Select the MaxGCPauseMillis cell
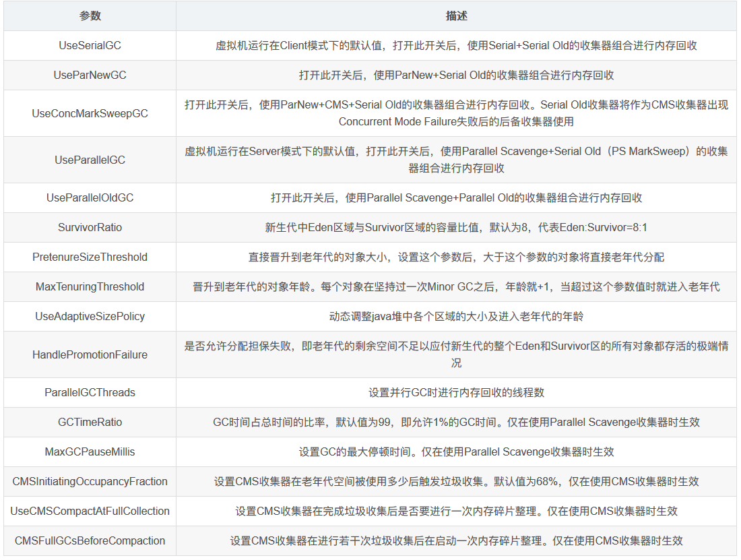The width and height of the screenshot is (741, 560). [90, 452]
